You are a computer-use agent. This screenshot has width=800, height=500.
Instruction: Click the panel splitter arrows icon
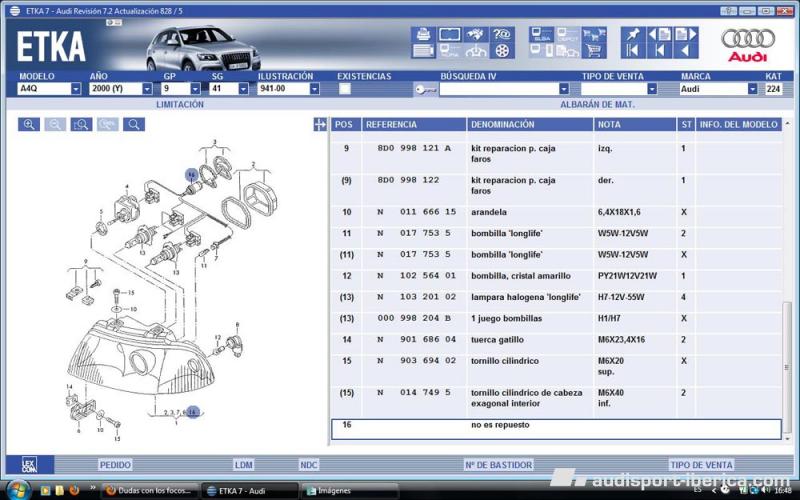(320, 124)
